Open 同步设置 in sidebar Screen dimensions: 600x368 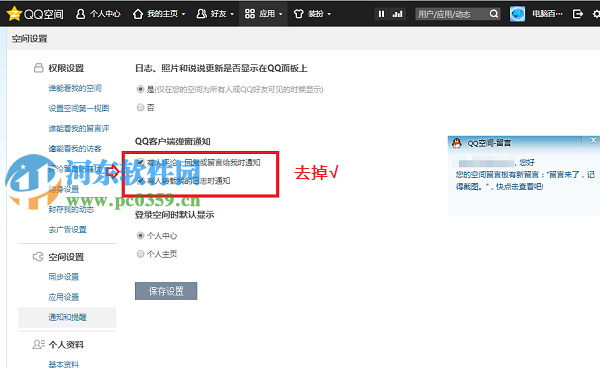click(x=64, y=277)
